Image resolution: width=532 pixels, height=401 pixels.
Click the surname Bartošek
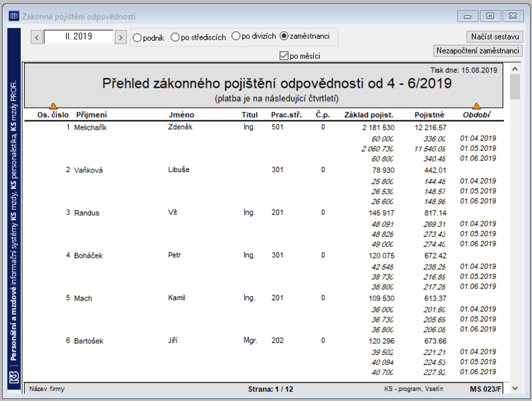(88, 341)
